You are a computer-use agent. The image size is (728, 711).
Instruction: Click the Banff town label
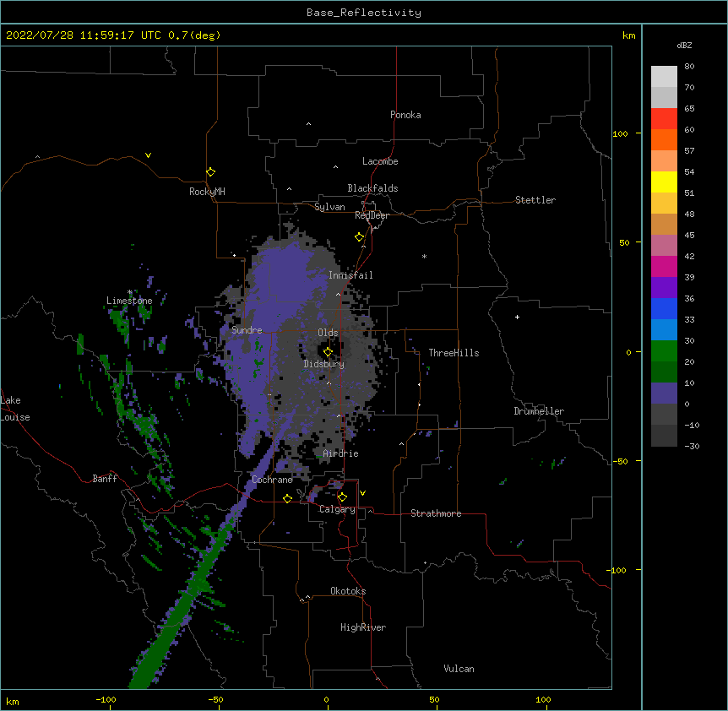105,479
